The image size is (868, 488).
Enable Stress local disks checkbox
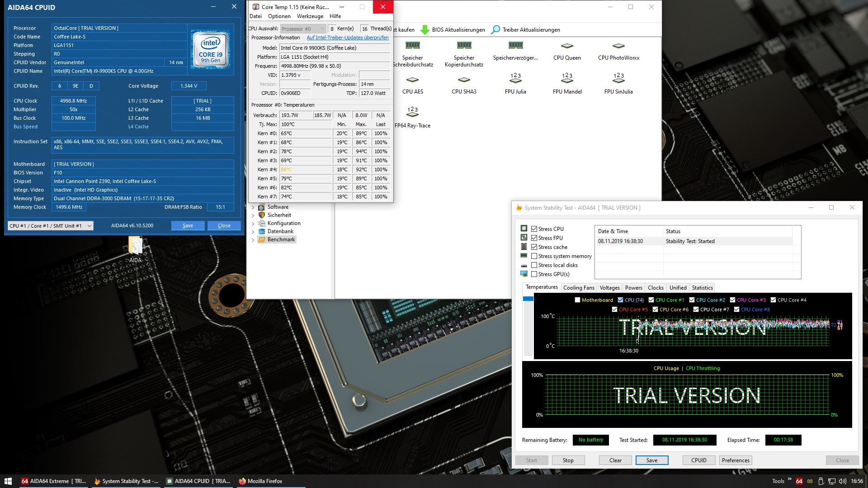click(x=534, y=265)
